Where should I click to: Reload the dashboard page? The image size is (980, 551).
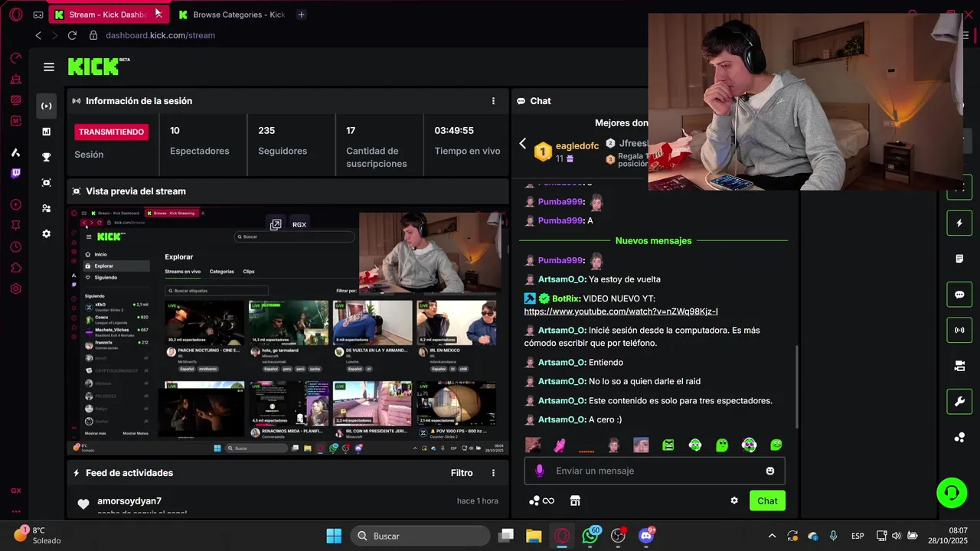[x=72, y=35]
